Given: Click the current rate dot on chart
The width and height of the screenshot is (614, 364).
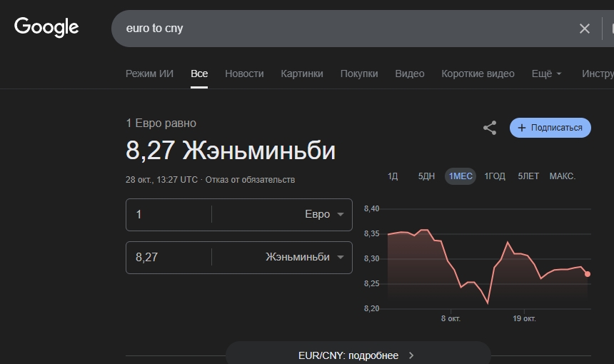Looking at the screenshot, I should click(x=588, y=274).
